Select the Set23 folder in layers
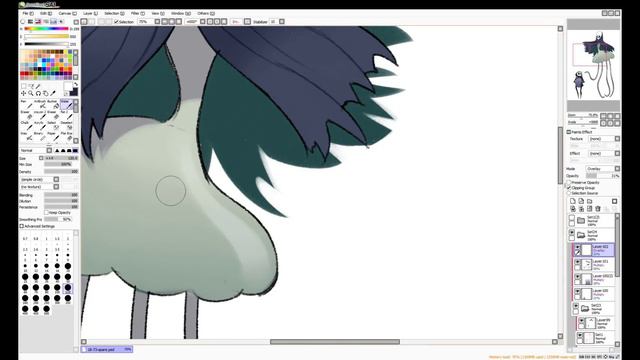The height and width of the screenshot is (360, 640). point(593,309)
